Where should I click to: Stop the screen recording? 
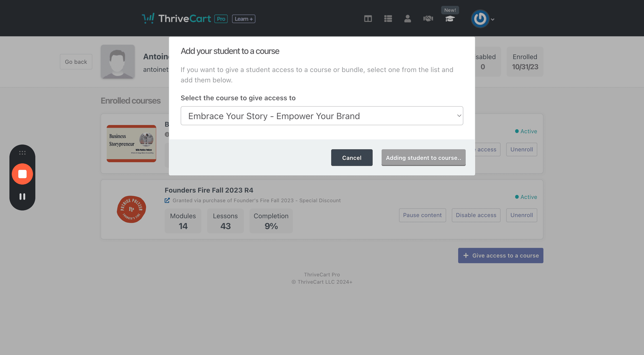point(22,174)
